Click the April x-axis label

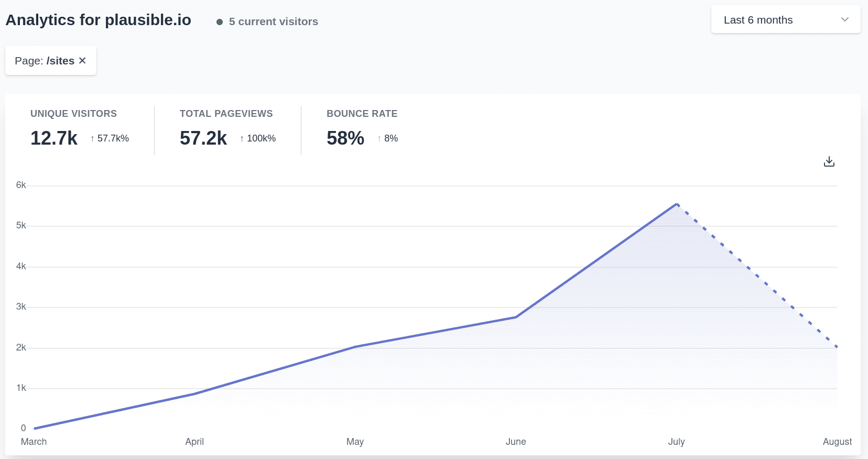pyautogui.click(x=194, y=442)
